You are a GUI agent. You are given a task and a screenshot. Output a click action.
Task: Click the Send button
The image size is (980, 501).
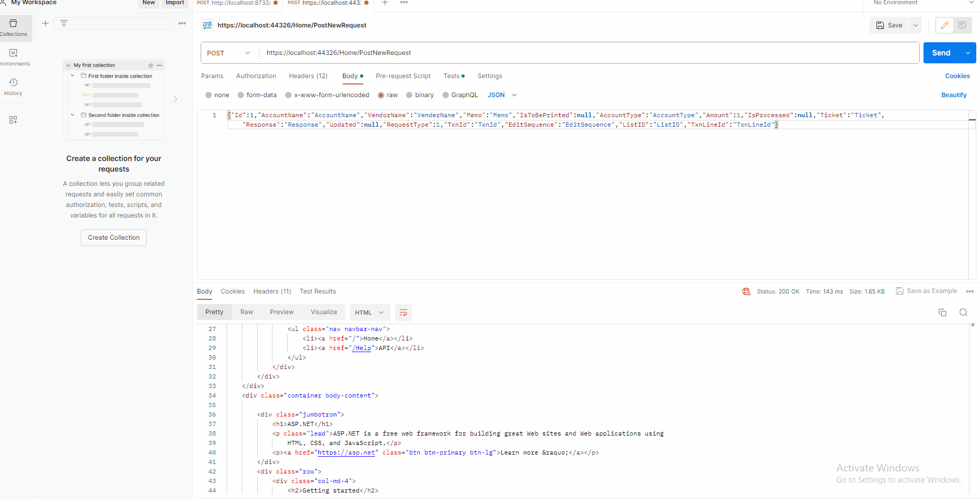(941, 53)
